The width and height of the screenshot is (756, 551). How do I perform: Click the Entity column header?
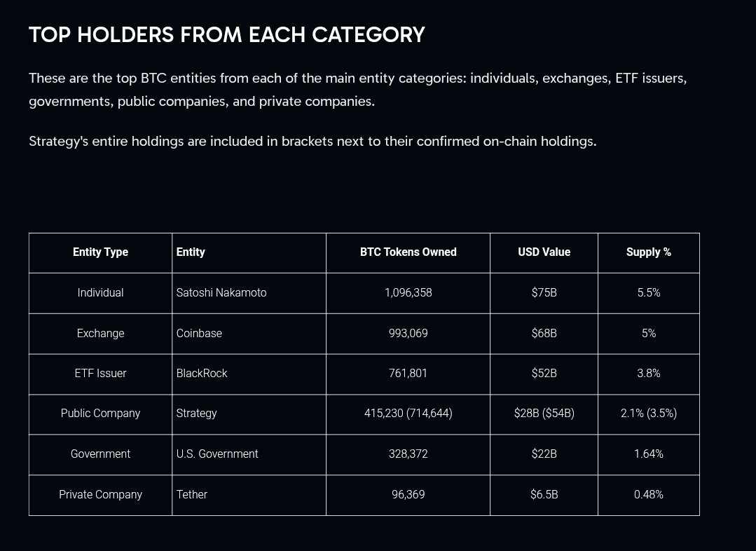(191, 252)
